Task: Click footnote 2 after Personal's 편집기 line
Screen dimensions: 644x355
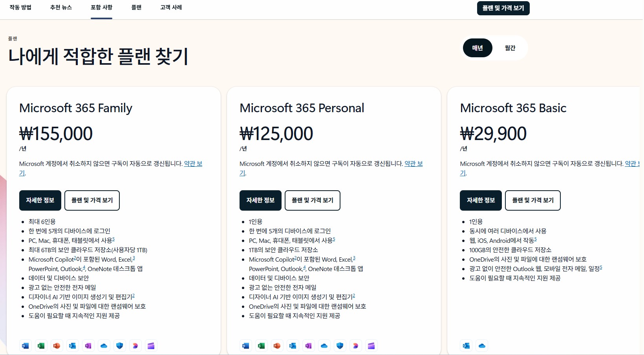Action: click(x=354, y=295)
